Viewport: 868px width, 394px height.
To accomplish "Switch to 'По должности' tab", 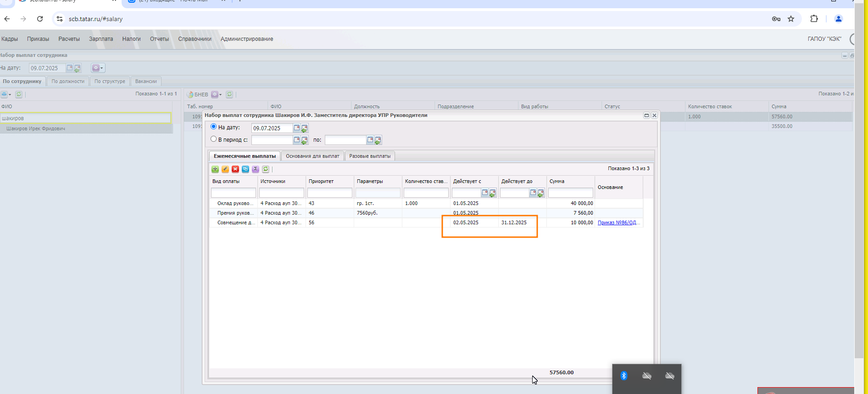I will [x=68, y=81].
